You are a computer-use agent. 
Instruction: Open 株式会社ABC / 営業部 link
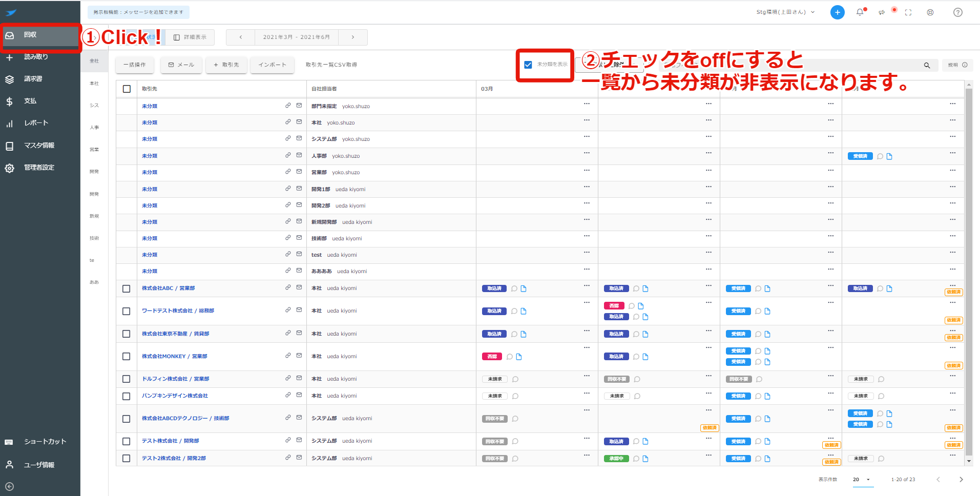(168, 288)
